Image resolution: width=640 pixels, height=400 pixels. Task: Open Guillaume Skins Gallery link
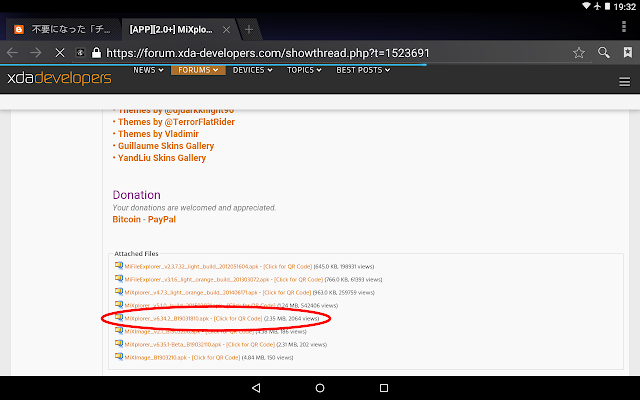[x=166, y=146]
